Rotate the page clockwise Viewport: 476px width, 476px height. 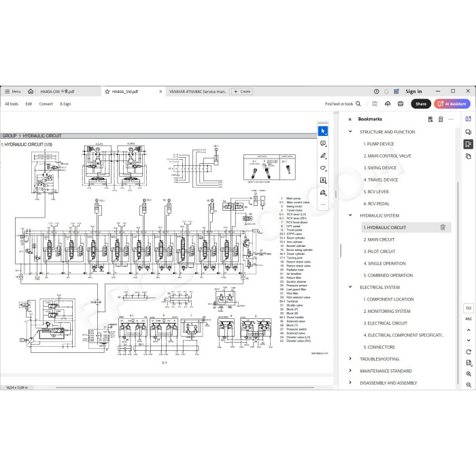pos(469,352)
